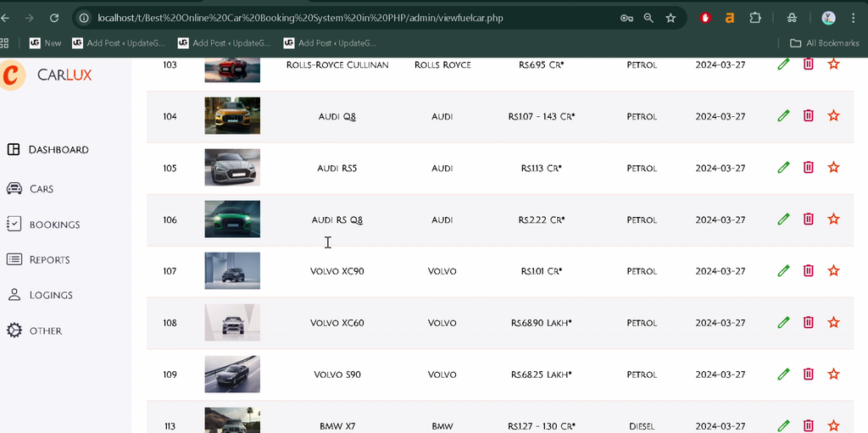This screenshot has width=868, height=433.
Task: Click the orange Audi Q8 thumbnail
Action: click(232, 116)
